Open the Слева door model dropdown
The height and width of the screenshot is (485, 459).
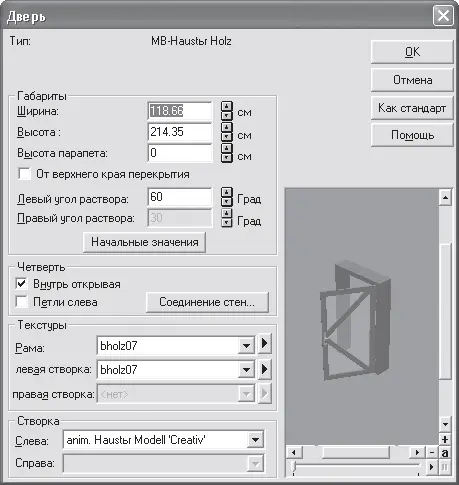click(255, 440)
